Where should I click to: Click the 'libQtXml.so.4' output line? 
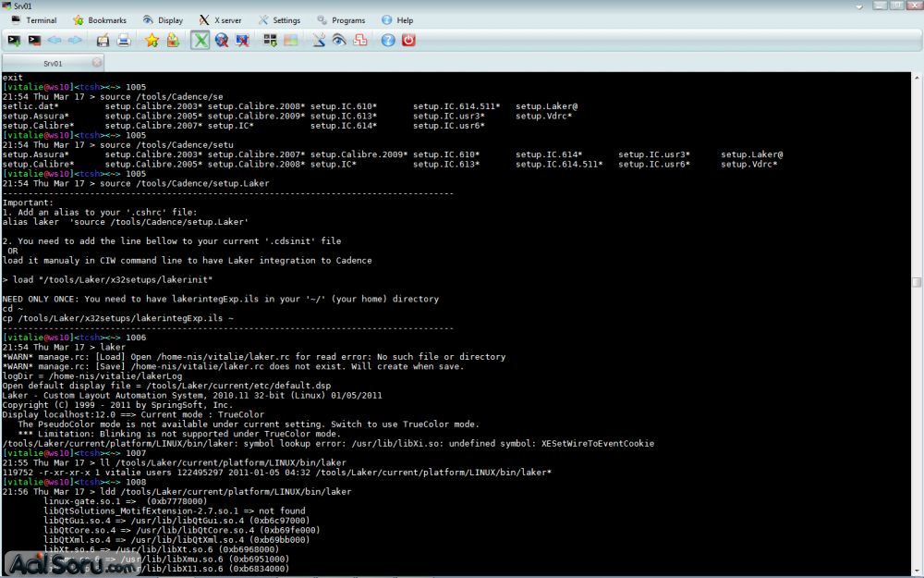[x=176, y=540]
